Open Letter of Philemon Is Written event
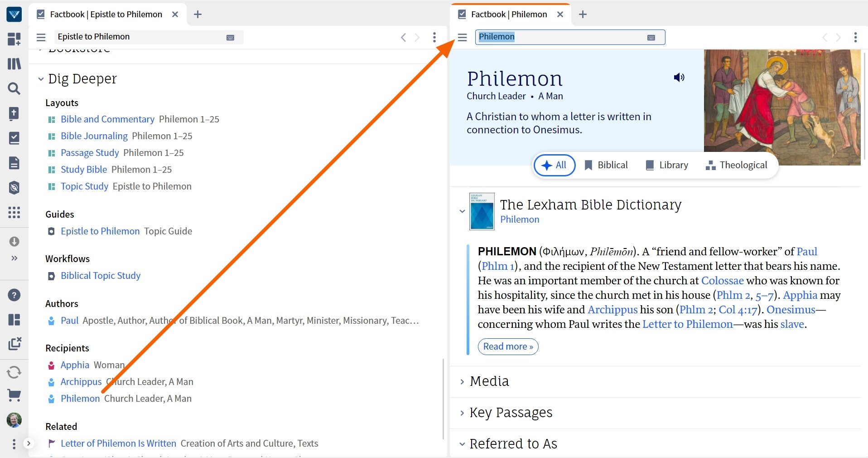Image resolution: width=868 pixels, height=458 pixels. [118, 443]
